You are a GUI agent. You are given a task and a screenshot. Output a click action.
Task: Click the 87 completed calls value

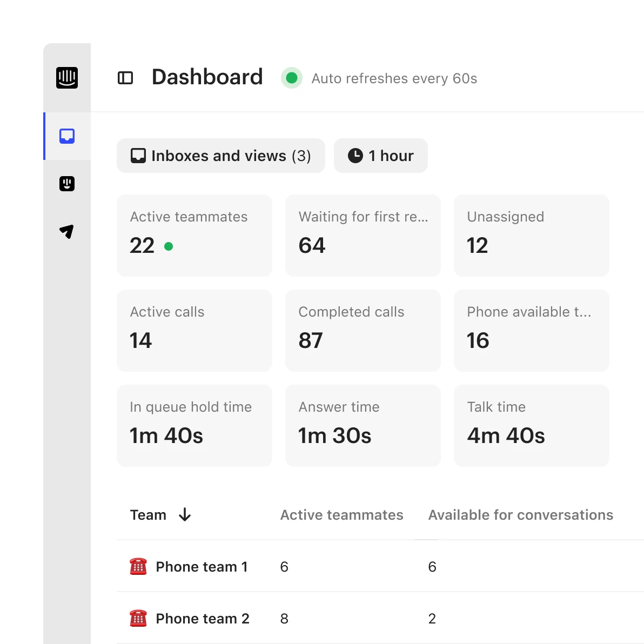coord(311,340)
